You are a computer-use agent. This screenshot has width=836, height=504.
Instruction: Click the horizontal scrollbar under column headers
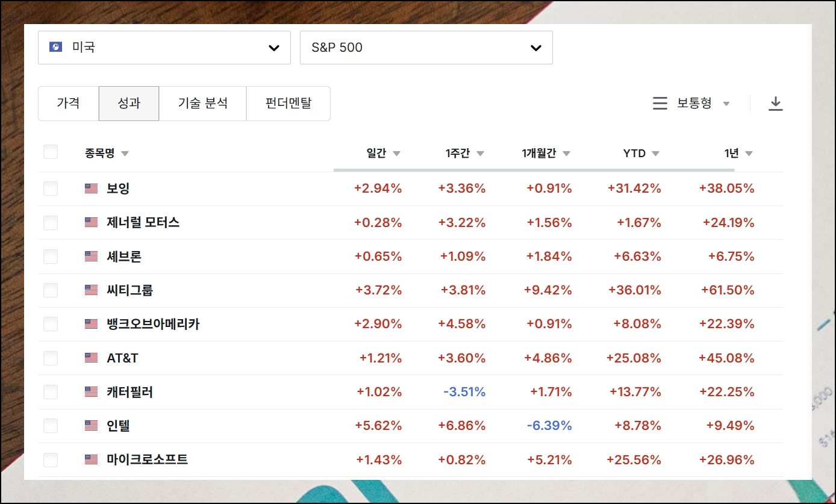click(534, 170)
